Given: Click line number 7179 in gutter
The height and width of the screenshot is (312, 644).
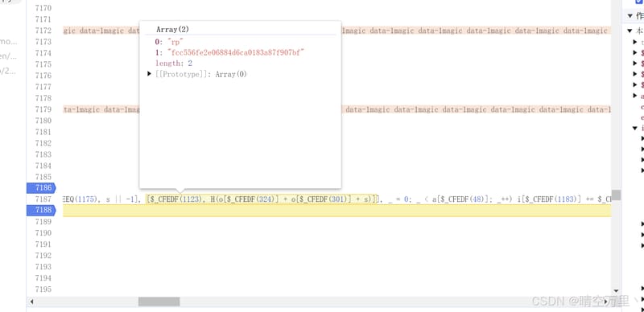Looking at the screenshot, I should pyautogui.click(x=43, y=109).
